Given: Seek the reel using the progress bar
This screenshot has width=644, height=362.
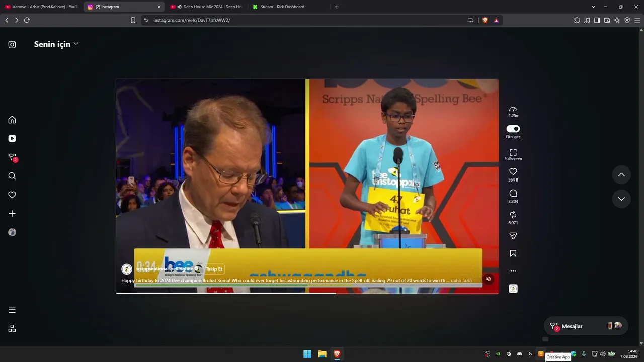Looking at the screenshot, I should [x=307, y=293].
